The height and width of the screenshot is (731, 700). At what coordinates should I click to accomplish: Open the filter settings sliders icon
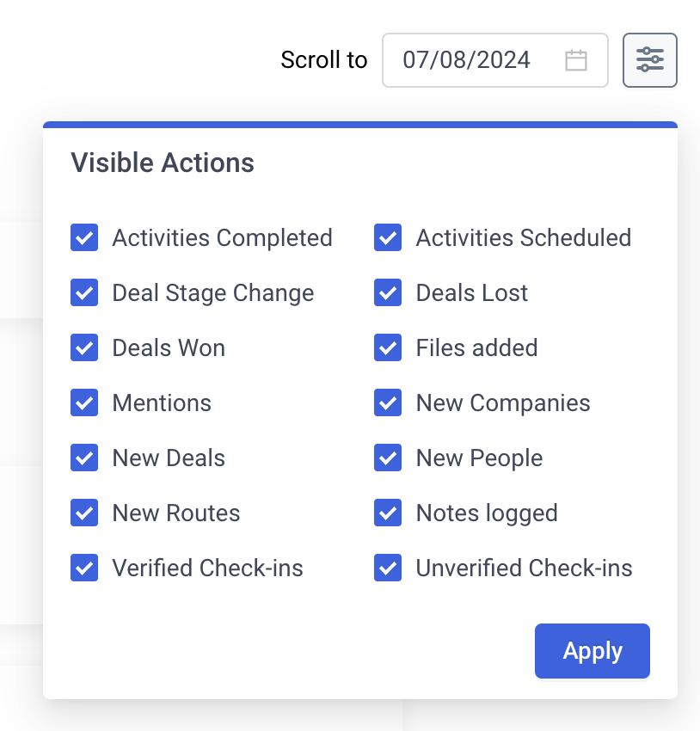click(x=649, y=60)
